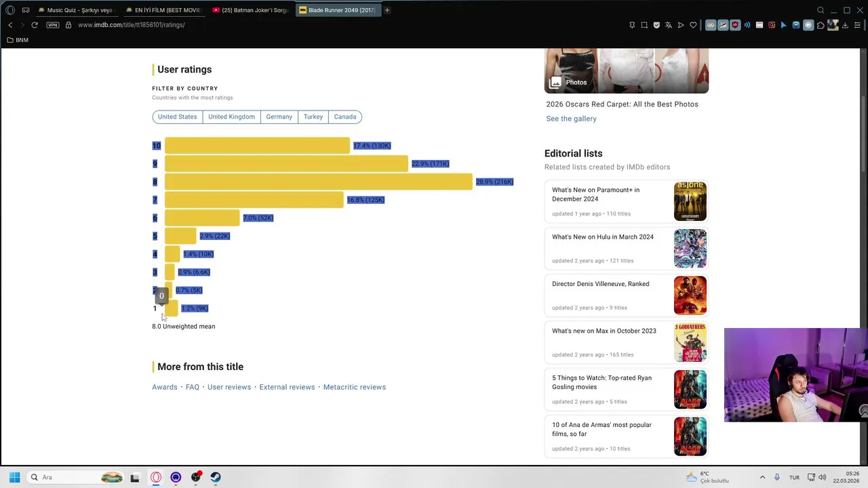Open the extensions puzzle piece icon

821,25
